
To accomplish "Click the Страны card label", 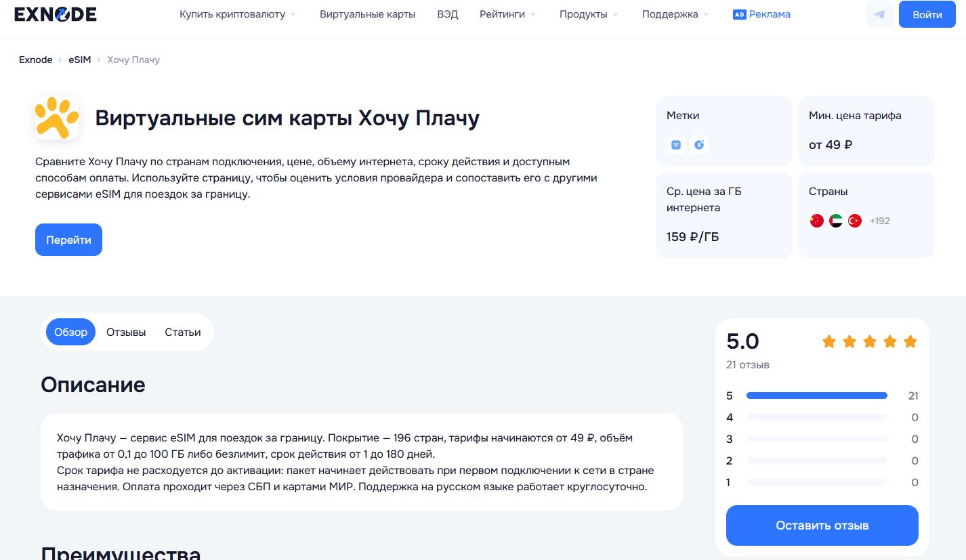I will 828,192.
